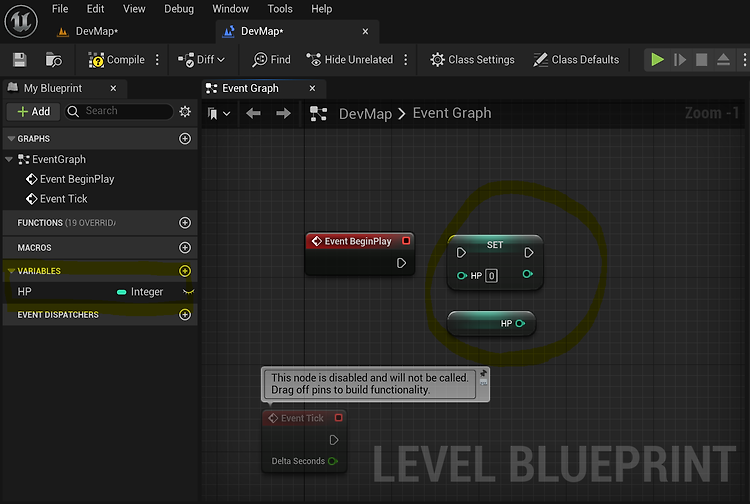
Task: Click the EVENT DISPATCHERS section header
Action: (x=100, y=315)
